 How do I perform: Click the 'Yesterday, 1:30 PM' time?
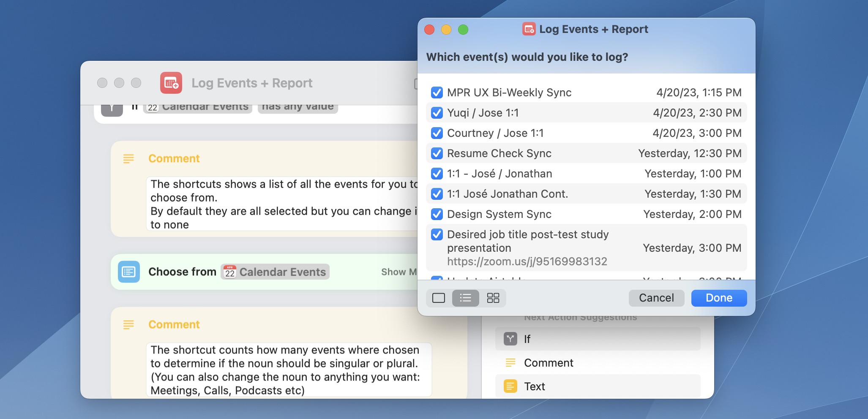(693, 194)
